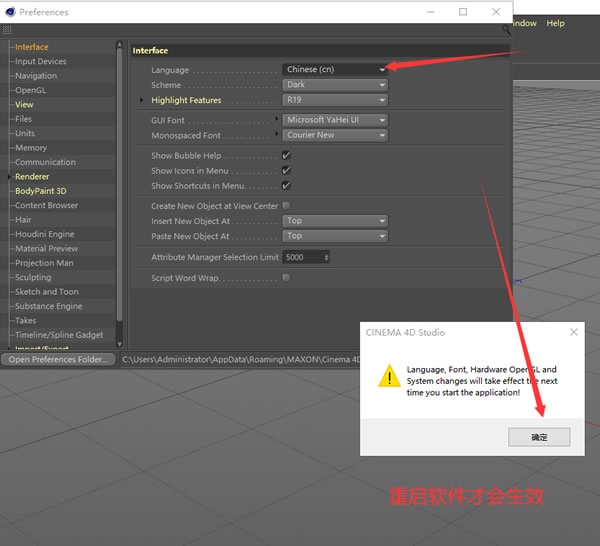The width and height of the screenshot is (600, 546).
Task: Open the Help menu
Action: click(555, 23)
